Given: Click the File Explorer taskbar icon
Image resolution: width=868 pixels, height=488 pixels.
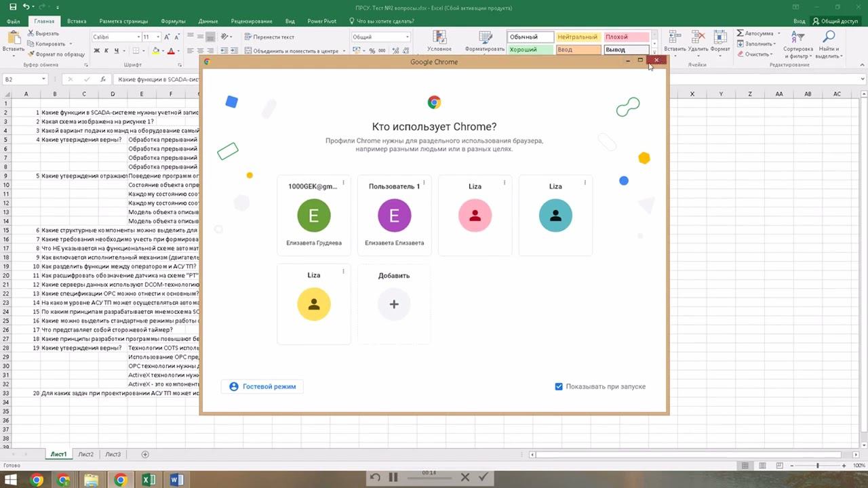Looking at the screenshot, I should [92, 479].
